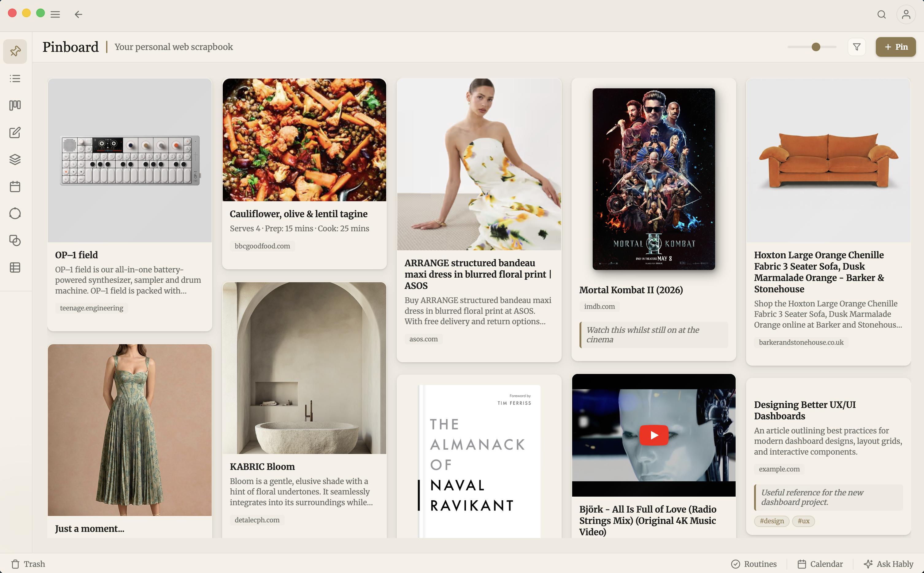Open the orange sofa image

coord(829,160)
